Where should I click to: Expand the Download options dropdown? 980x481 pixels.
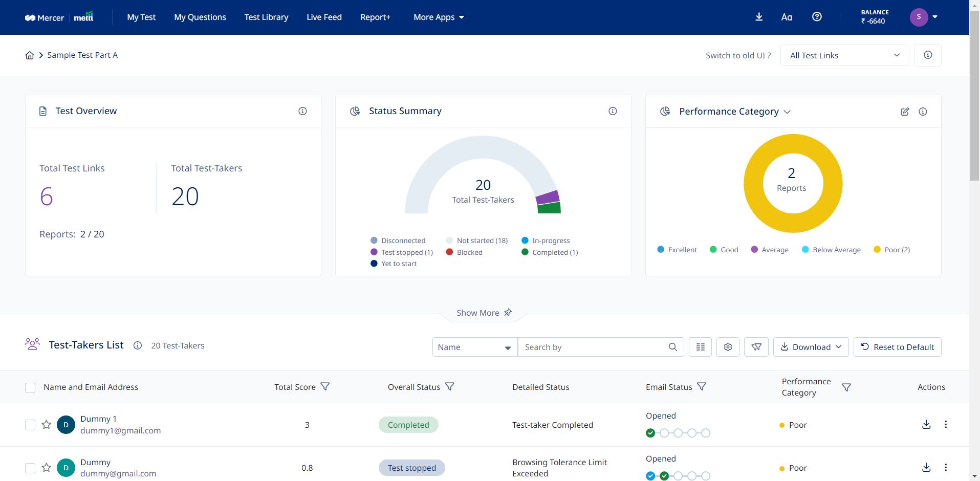811,347
